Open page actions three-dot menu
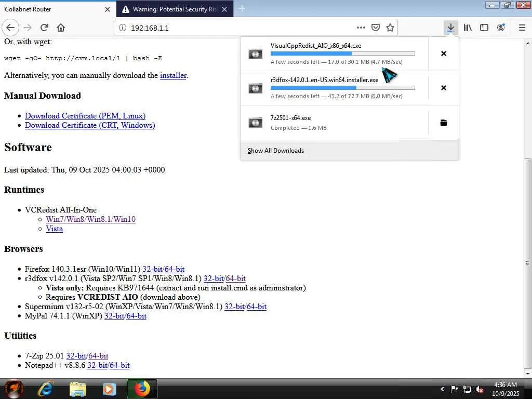This screenshot has width=532, height=399. (361, 28)
